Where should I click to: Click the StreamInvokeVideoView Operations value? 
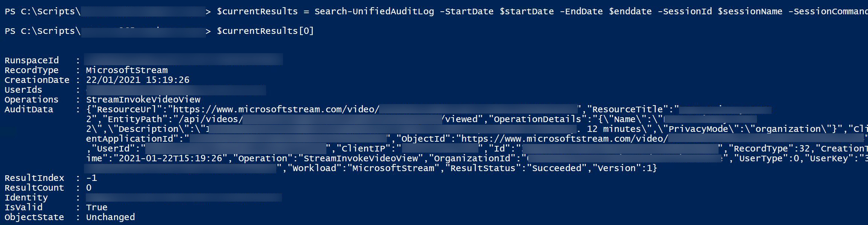click(x=143, y=99)
